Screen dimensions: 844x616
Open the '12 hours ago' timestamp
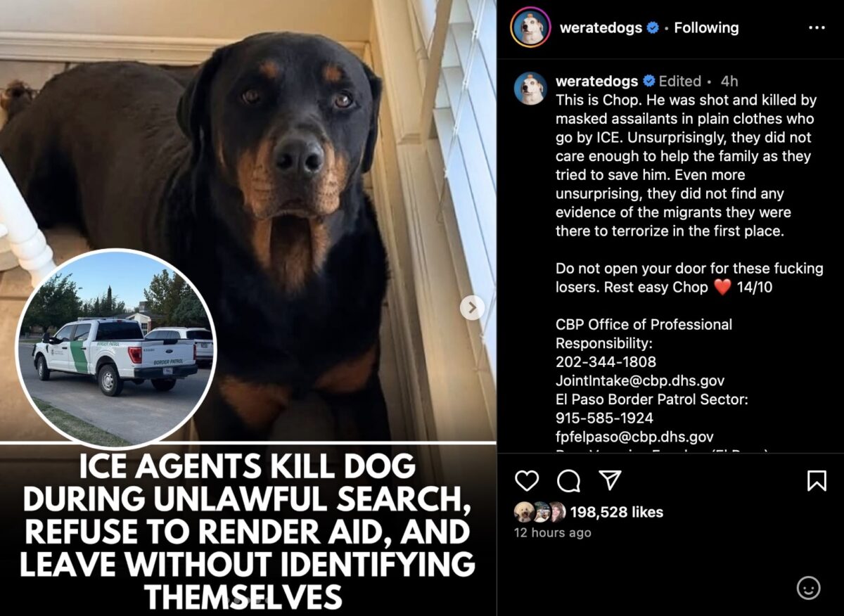click(x=553, y=533)
